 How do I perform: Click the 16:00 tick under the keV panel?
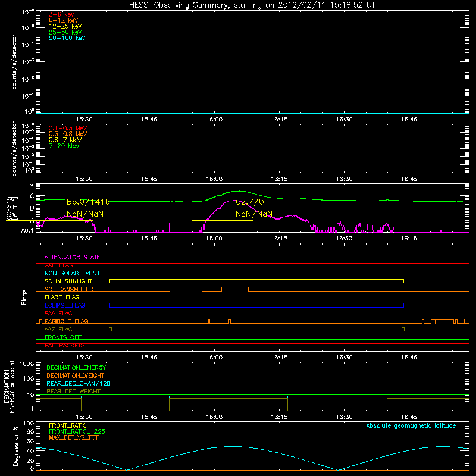point(214,120)
